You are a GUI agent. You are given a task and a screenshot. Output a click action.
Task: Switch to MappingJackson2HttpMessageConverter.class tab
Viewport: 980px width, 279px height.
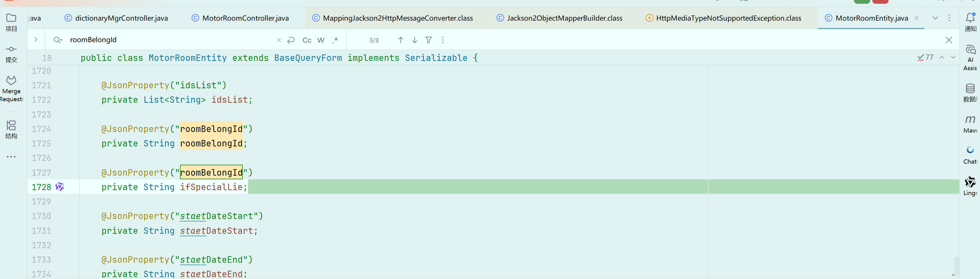pos(392,18)
